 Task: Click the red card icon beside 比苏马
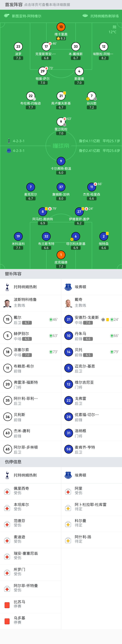(x=7, y=605)
